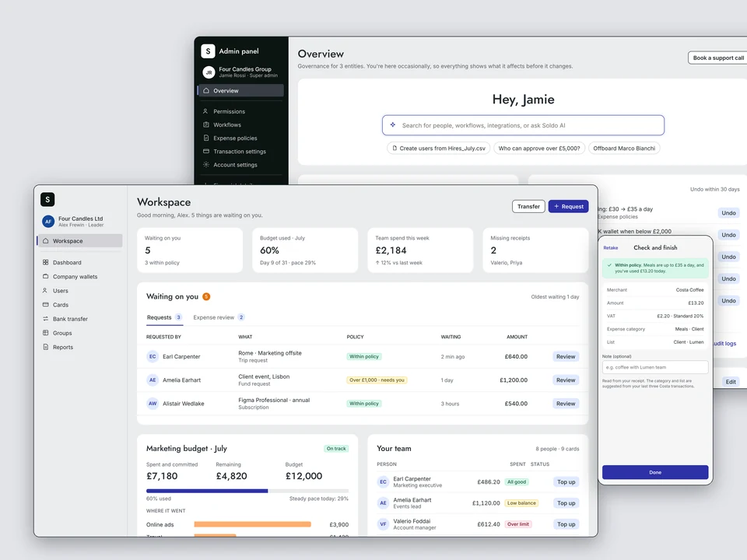
Task: Click Book a support call button
Action: 717,58
